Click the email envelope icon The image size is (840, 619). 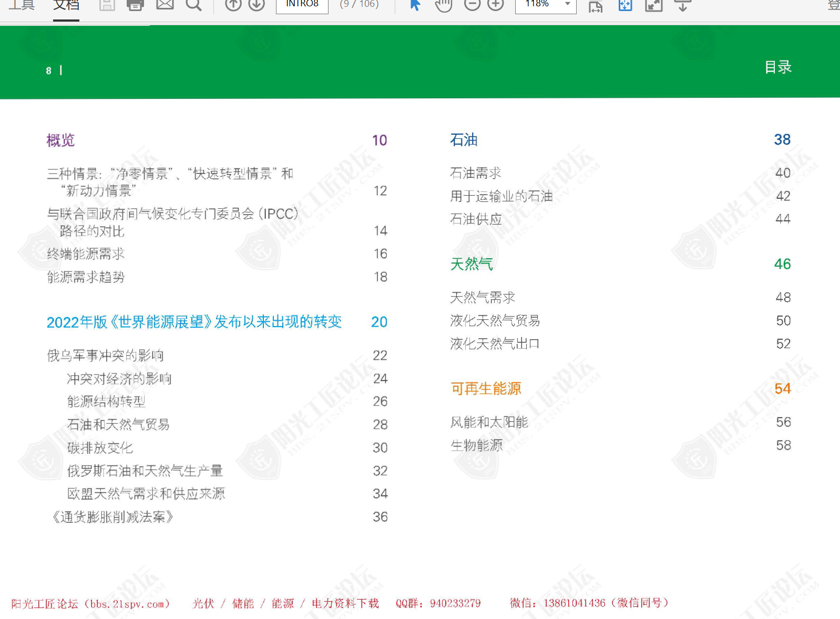[165, 4]
